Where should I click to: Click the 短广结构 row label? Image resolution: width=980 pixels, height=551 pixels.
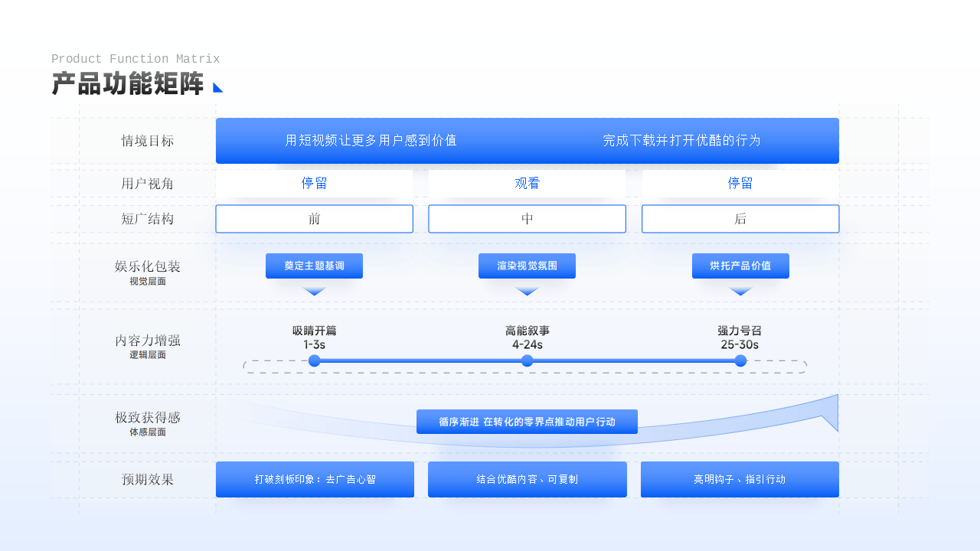click(148, 219)
